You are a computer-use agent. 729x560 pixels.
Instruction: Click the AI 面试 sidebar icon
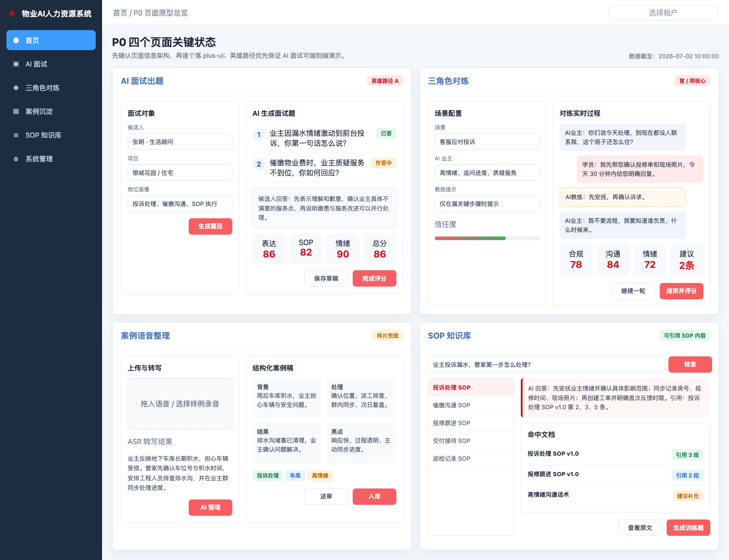pyautogui.click(x=16, y=64)
